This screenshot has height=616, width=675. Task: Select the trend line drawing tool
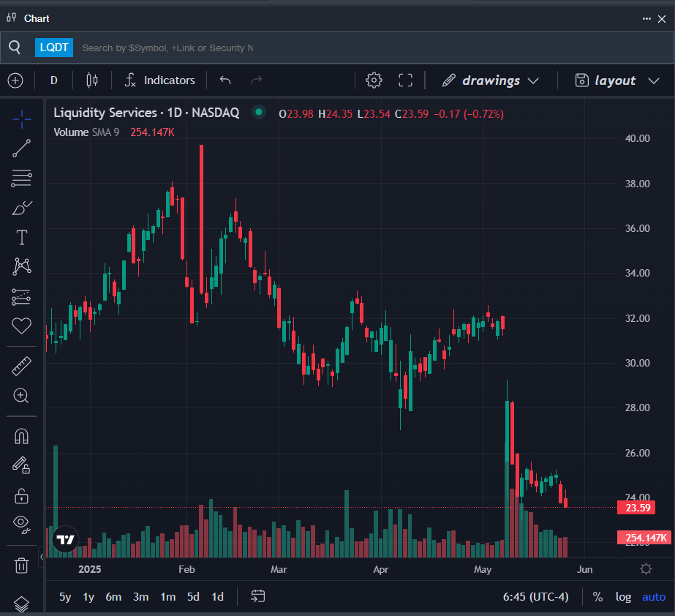[x=21, y=149]
